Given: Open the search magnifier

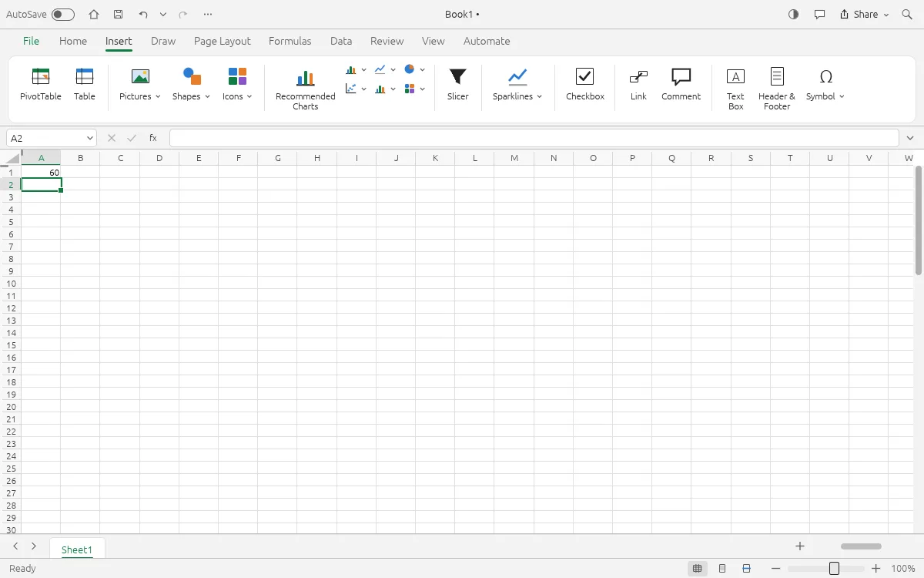Looking at the screenshot, I should click(906, 15).
